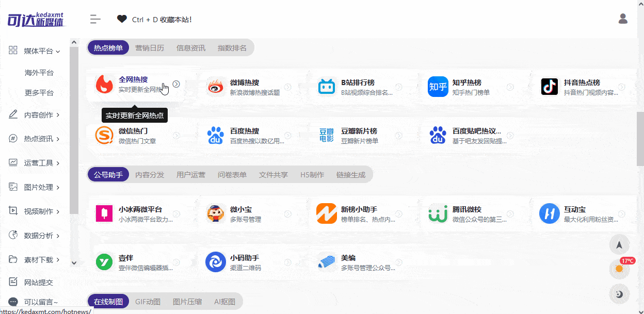Viewport: 644px width, 314px height.
Task: Switch to the 指数排名 tab
Action: tap(232, 48)
